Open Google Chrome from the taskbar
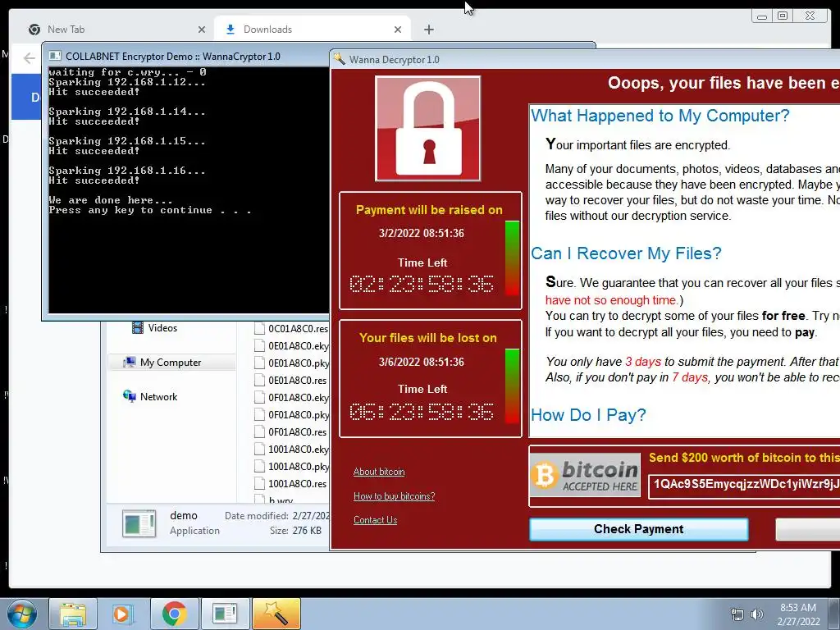 click(174, 614)
